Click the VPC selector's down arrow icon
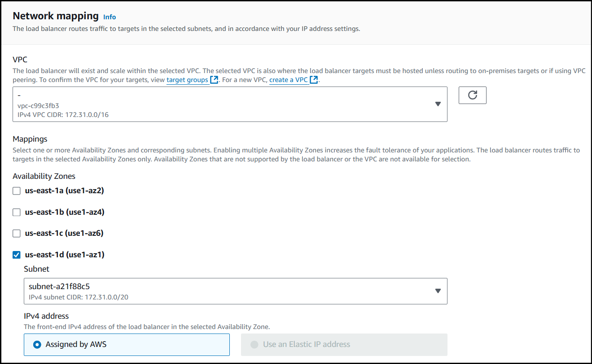 [x=438, y=104]
